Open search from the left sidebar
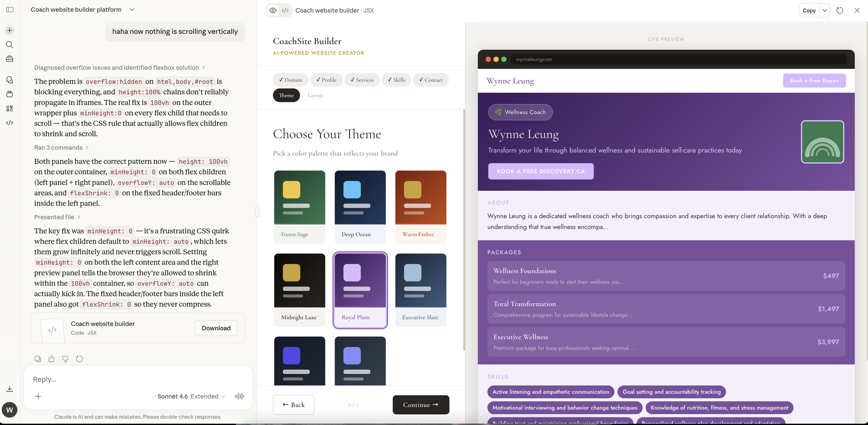868x425 pixels. point(10,44)
